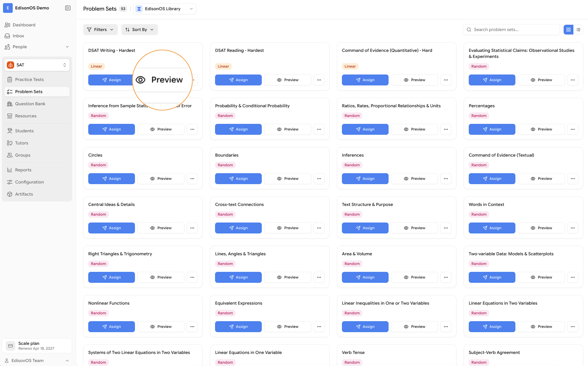
Task: Switch to list view
Action: click(x=578, y=30)
